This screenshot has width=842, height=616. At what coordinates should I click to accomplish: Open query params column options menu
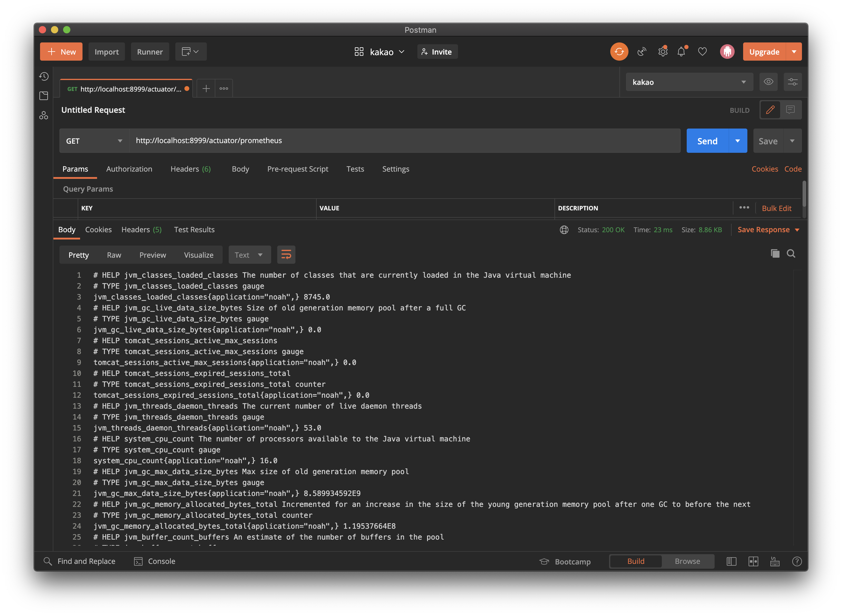click(744, 208)
